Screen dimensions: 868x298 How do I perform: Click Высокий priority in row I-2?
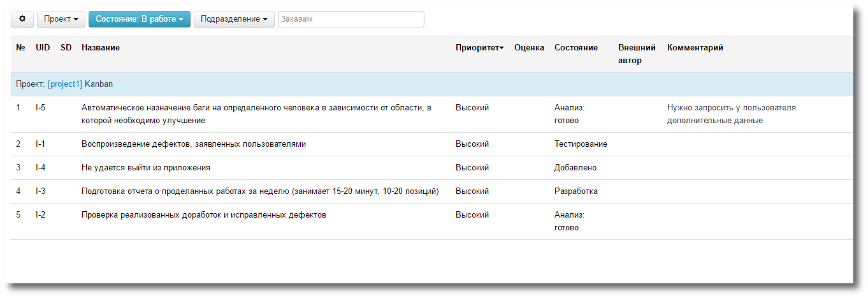[472, 215]
